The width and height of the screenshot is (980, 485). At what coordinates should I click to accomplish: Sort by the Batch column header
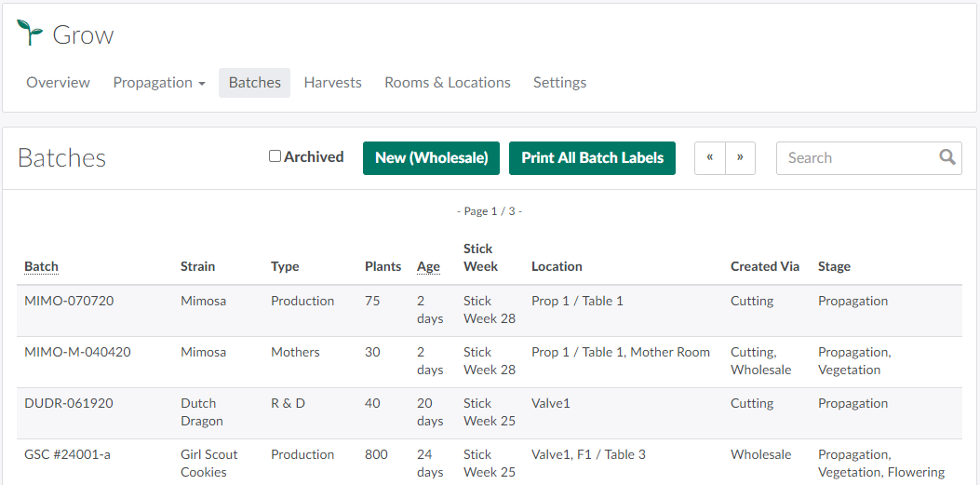[41, 266]
